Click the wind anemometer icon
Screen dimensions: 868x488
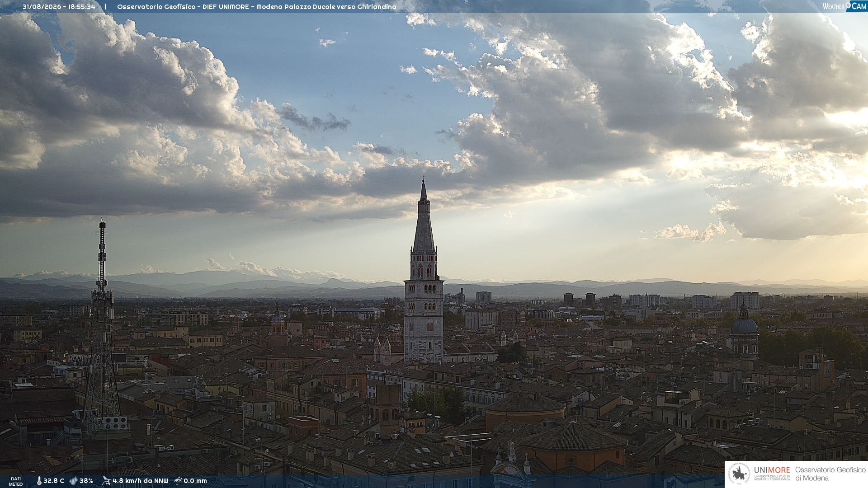point(106,481)
